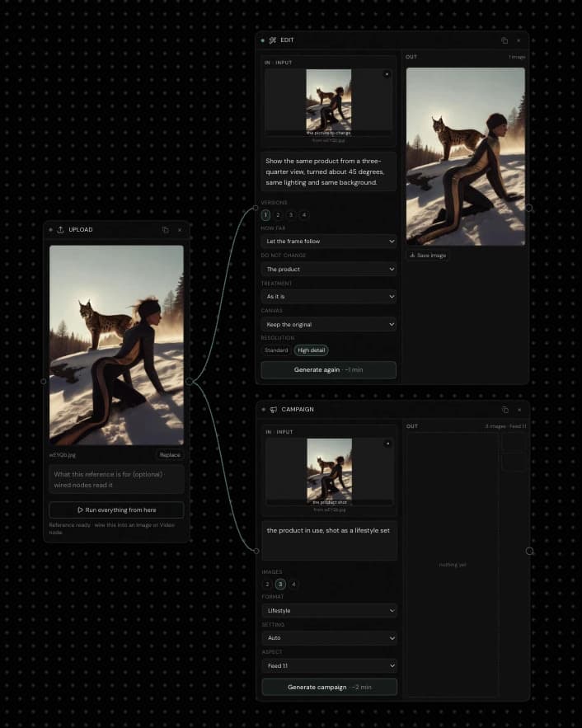This screenshot has height=728, width=582.
Task: Open the Canvas dropdown 'Keep the original'
Action: coord(329,325)
